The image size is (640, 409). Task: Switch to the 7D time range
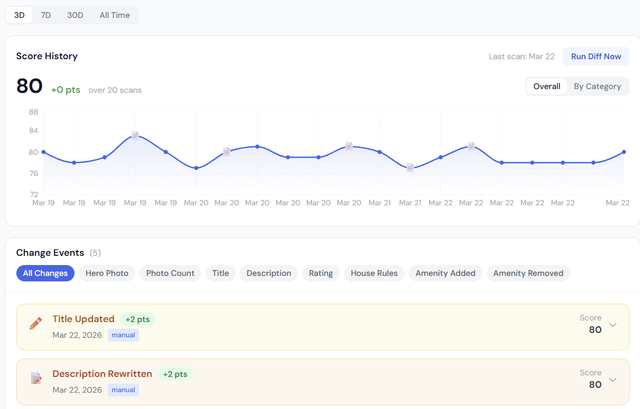click(x=46, y=15)
